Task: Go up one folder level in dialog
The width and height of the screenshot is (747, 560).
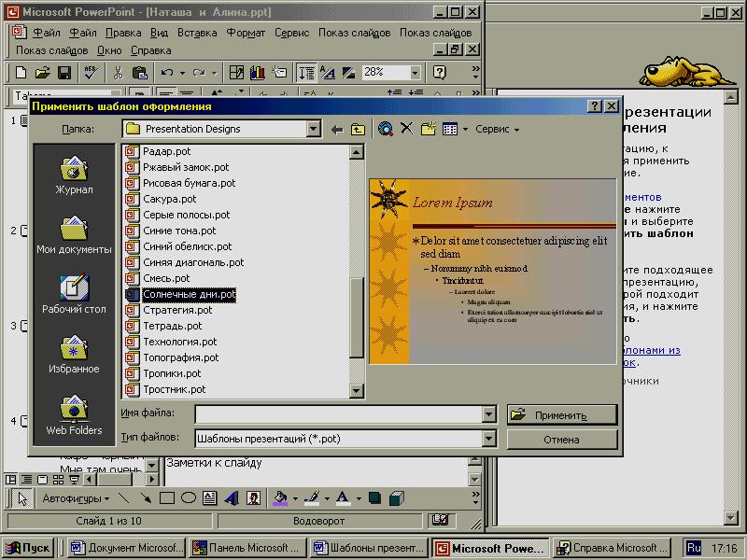Action: pos(358,129)
